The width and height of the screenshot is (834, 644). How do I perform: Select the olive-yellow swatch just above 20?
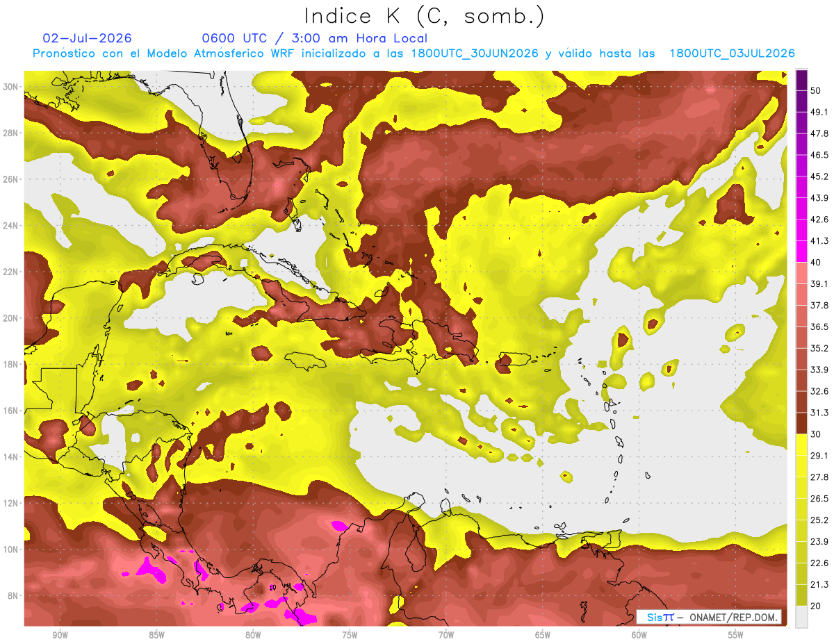pyautogui.click(x=802, y=595)
